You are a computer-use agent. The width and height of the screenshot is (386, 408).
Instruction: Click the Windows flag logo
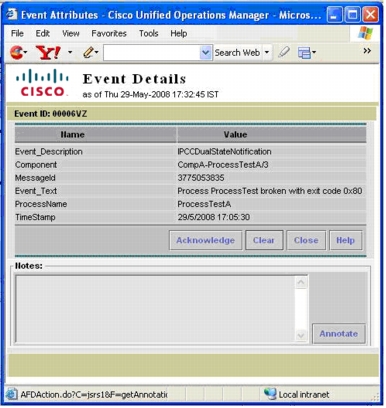click(x=365, y=33)
